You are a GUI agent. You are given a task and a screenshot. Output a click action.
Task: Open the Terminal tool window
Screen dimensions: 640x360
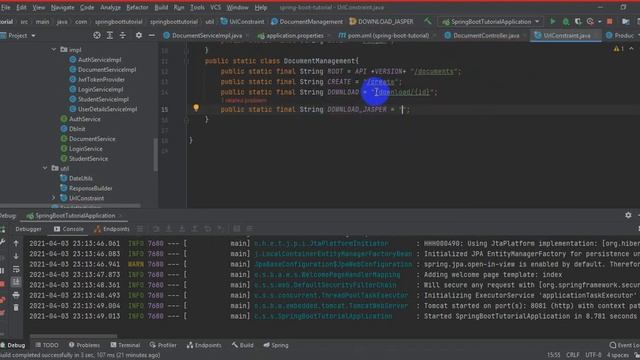click(125, 345)
